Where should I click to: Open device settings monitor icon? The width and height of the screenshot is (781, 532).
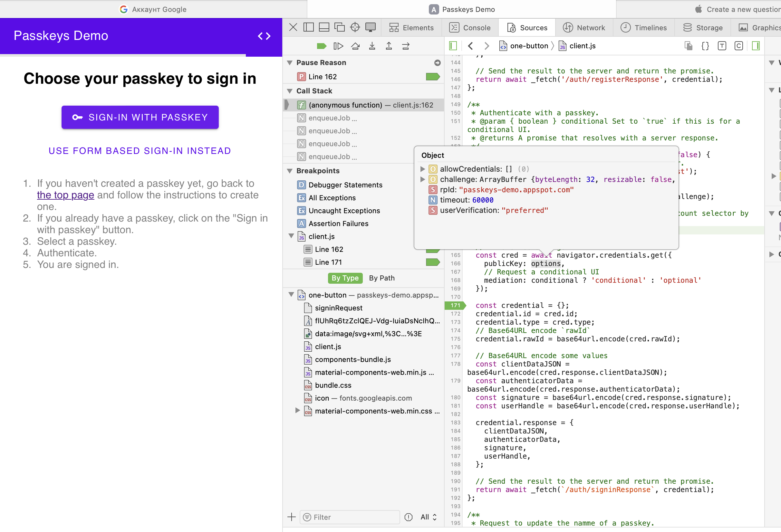click(370, 27)
